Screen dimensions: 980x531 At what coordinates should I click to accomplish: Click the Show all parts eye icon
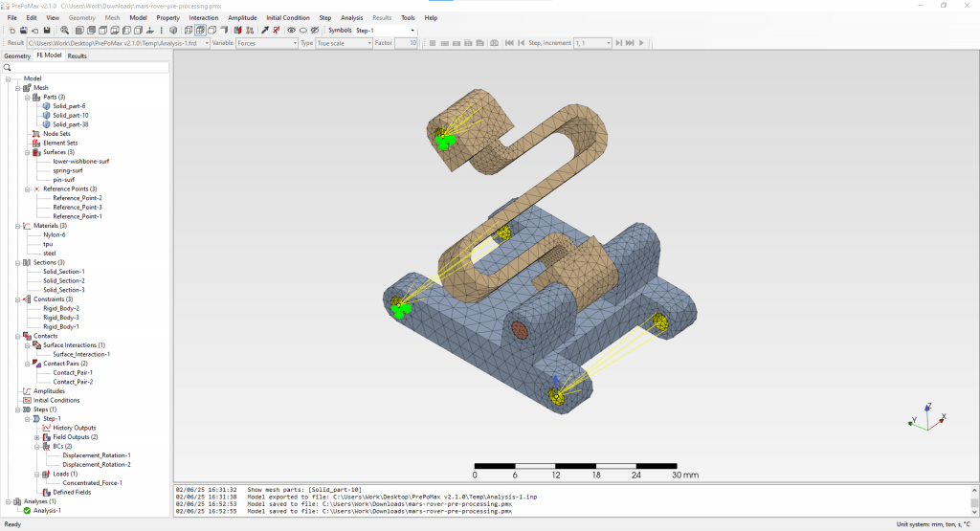291,30
